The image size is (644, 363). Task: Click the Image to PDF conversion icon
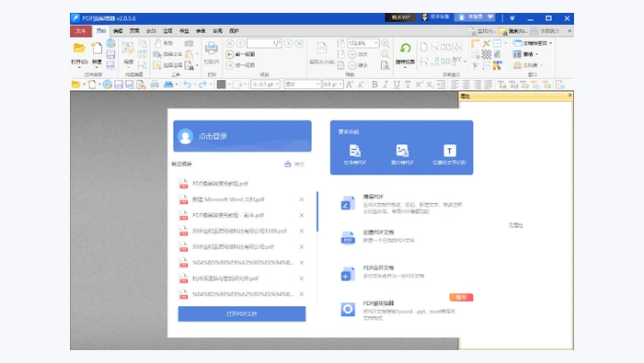pos(402,151)
